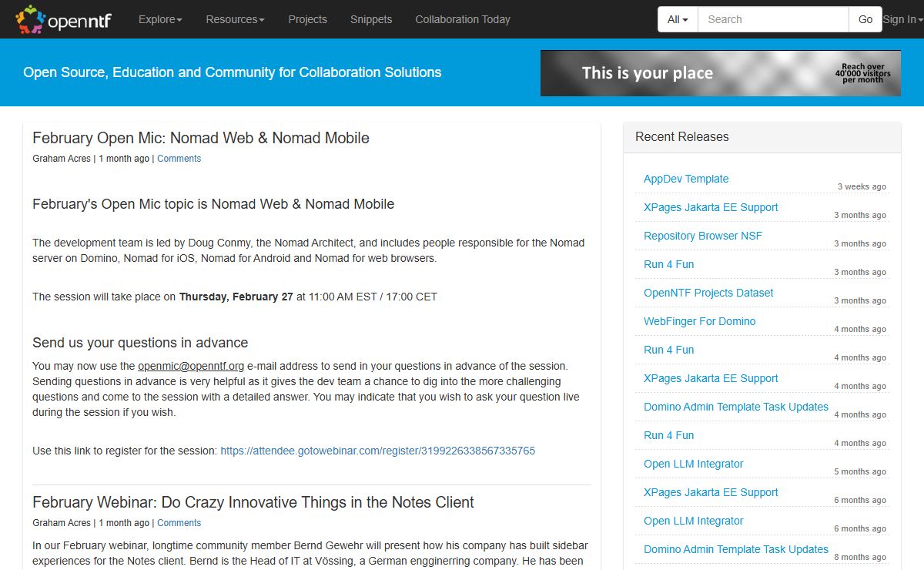
Task: Open Open LLM Integrator released 6 months ago
Action: 694,521
